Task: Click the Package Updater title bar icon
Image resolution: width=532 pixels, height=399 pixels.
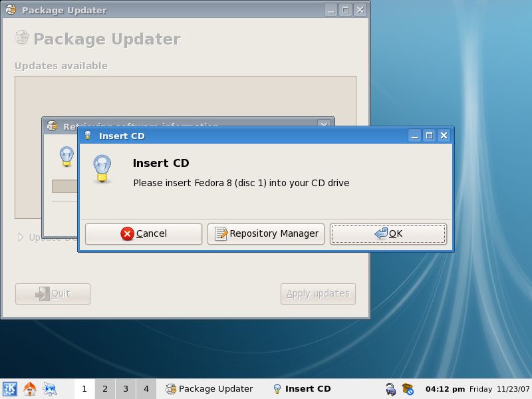Action: click(x=11, y=9)
